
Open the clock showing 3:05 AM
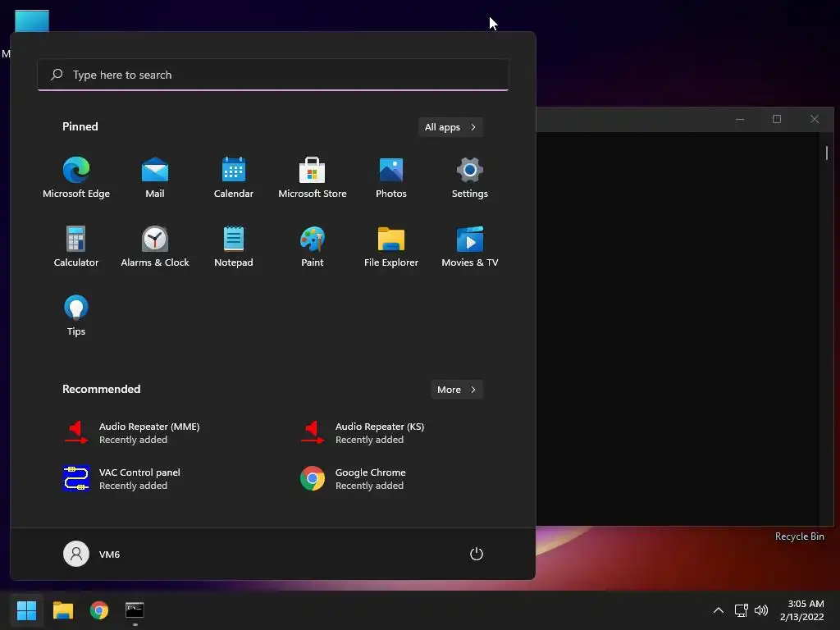(802, 610)
